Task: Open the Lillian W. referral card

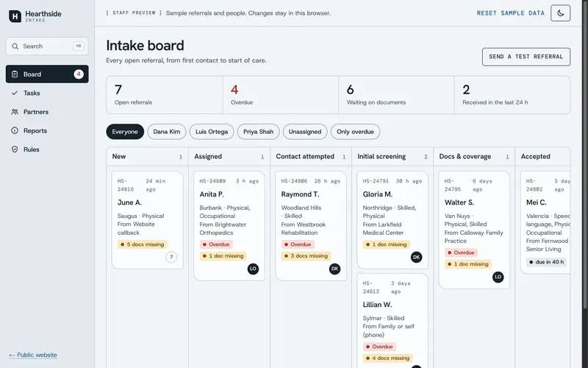Action: (x=392, y=321)
